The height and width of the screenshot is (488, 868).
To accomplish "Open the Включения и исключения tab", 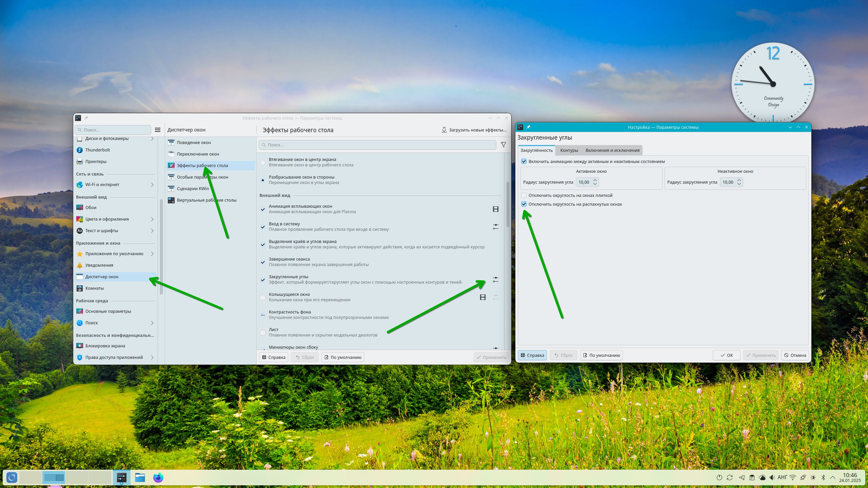I will (612, 150).
